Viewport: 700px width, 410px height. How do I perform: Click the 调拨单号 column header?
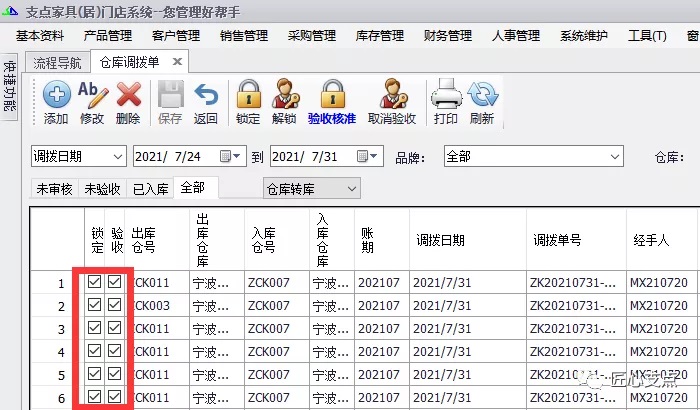[x=557, y=240]
